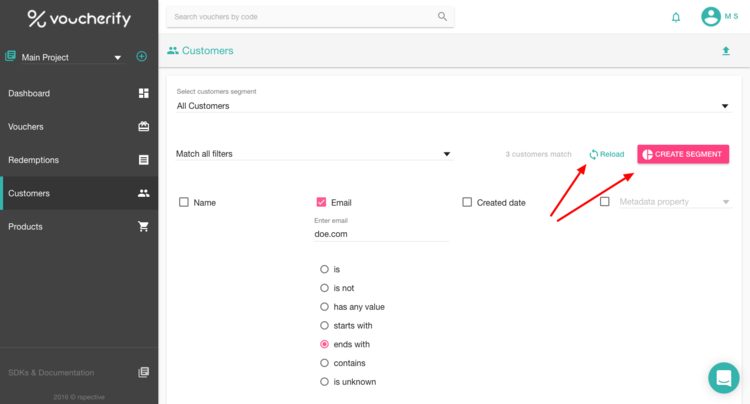750x404 pixels.
Task: Select the 'is not' radio option
Action: [x=324, y=288]
